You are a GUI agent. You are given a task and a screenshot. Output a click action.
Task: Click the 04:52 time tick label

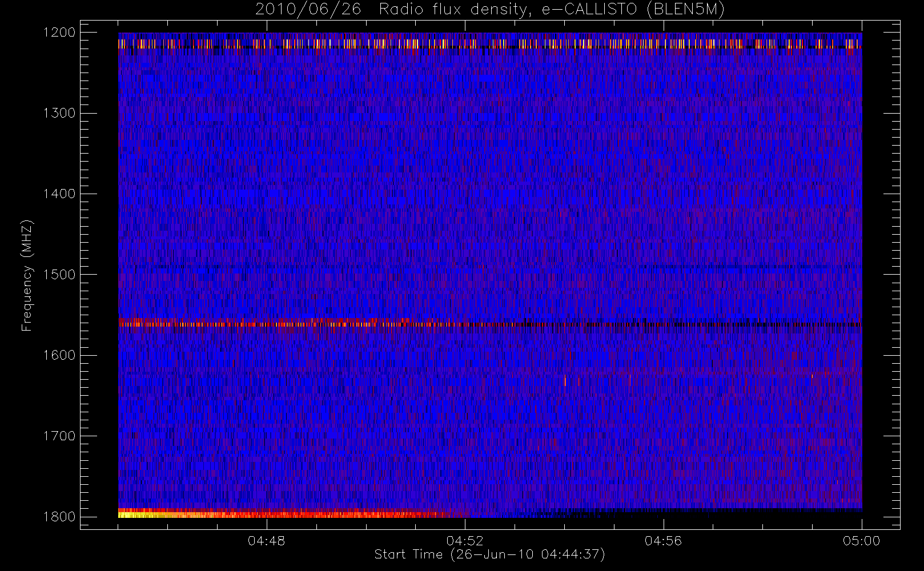465,541
